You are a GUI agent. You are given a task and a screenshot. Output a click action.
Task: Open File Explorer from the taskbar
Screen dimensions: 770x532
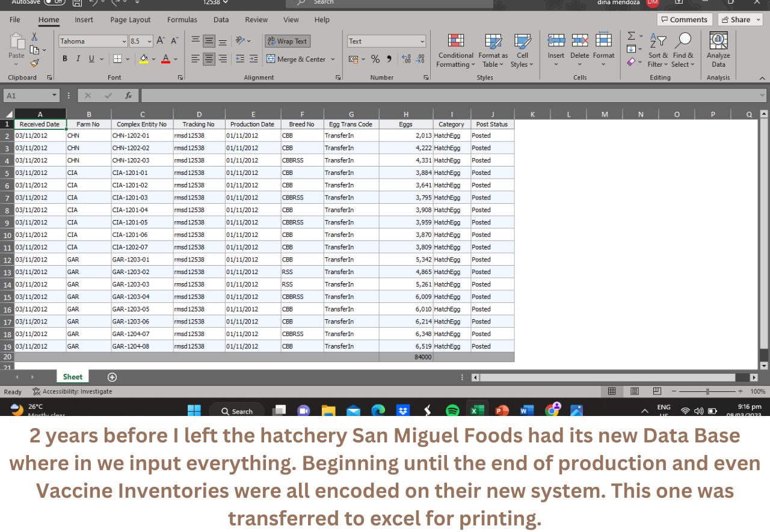click(328, 411)
